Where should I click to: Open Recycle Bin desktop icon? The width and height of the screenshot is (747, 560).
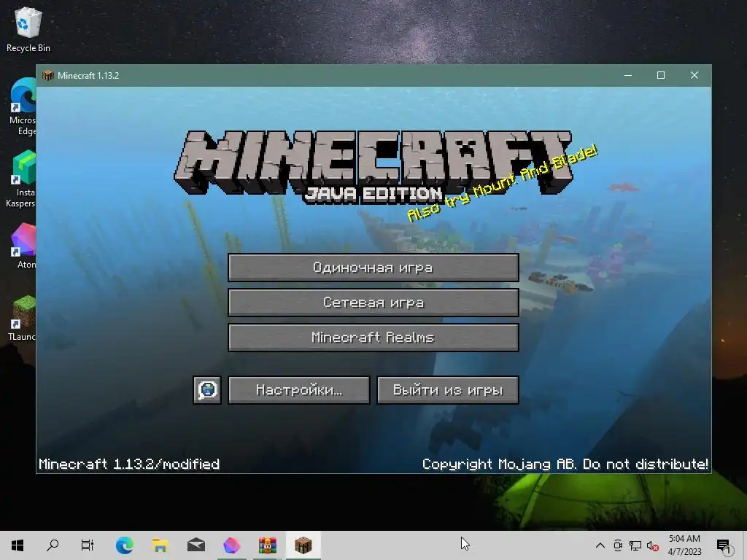click(x=28, y=29)
